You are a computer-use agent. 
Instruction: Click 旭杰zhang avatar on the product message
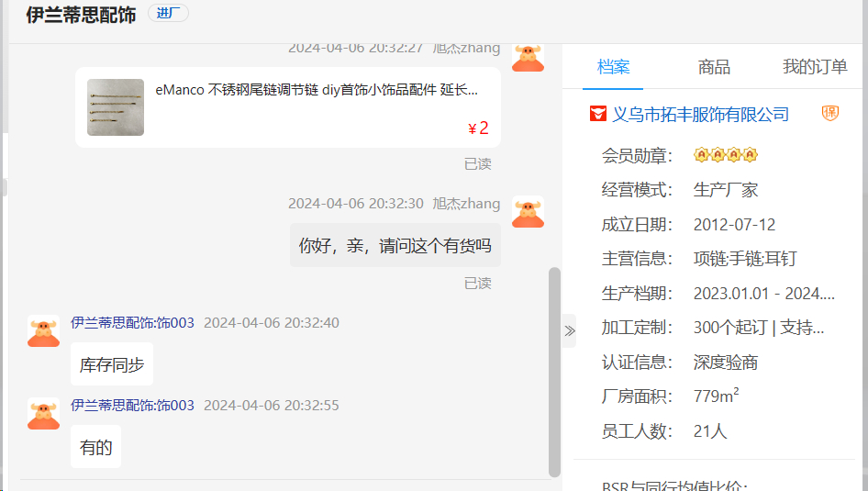[528, 58]
